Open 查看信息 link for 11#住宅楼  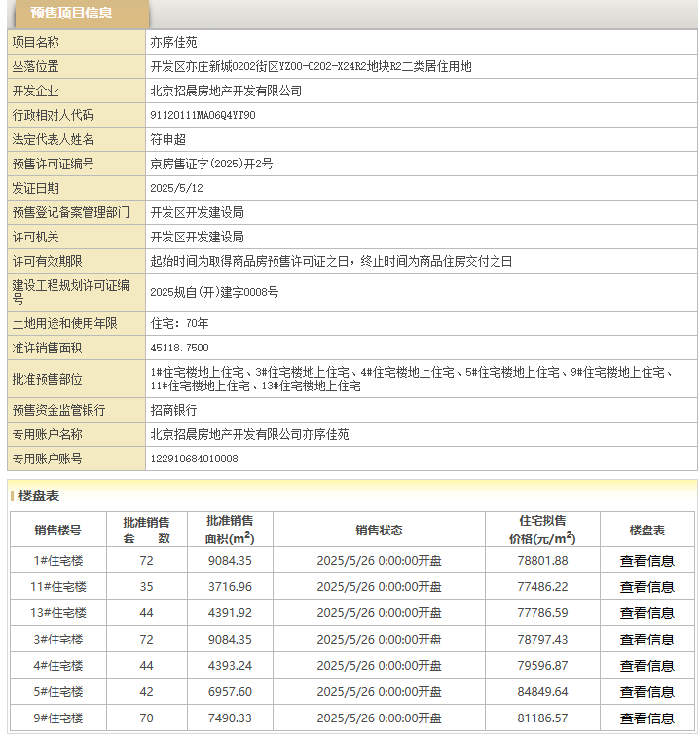click(646, 587)
